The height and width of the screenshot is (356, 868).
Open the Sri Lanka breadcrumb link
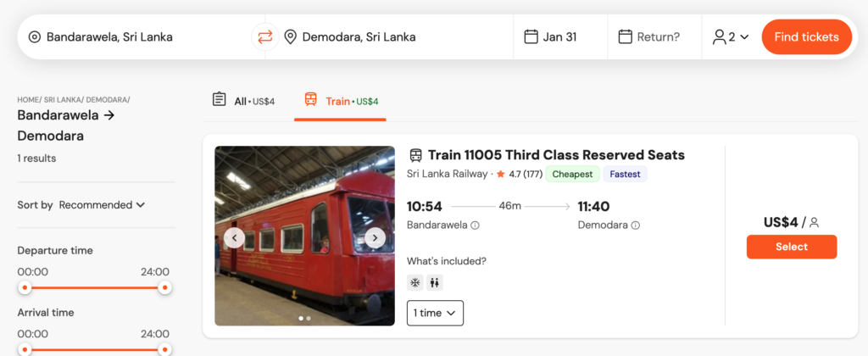(x=62, y=100)
